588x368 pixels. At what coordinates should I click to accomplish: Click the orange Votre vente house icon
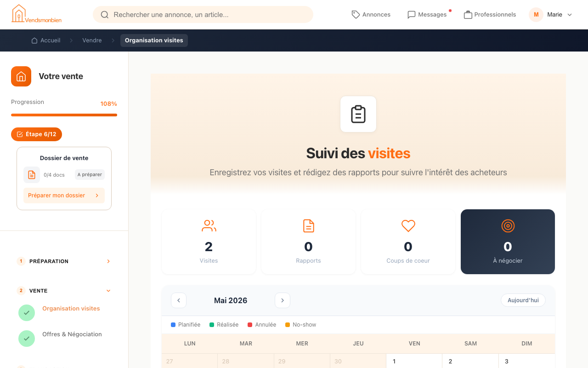(21, 76)
